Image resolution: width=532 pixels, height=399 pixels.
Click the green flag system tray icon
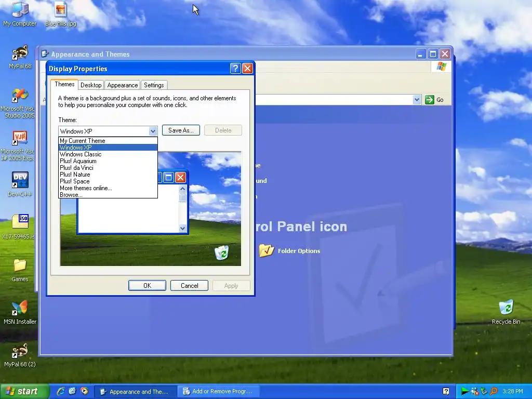coord(464,392)
